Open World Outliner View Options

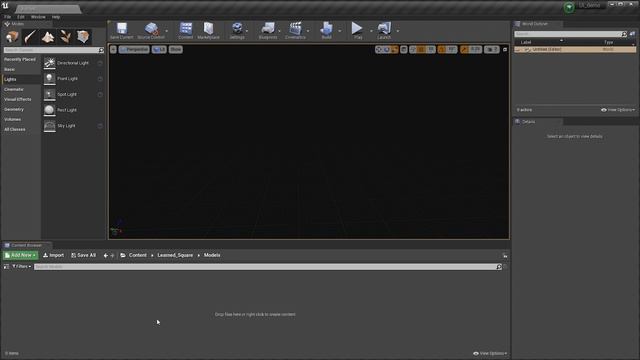[618, 110]
